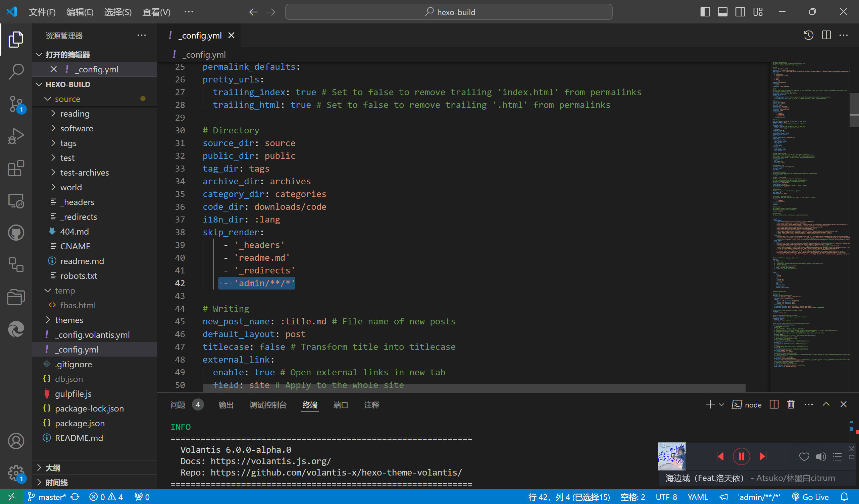Click the kill terminal trash icon
The image size is (859, 504).
pyautogui.click(x=791, y=404)
